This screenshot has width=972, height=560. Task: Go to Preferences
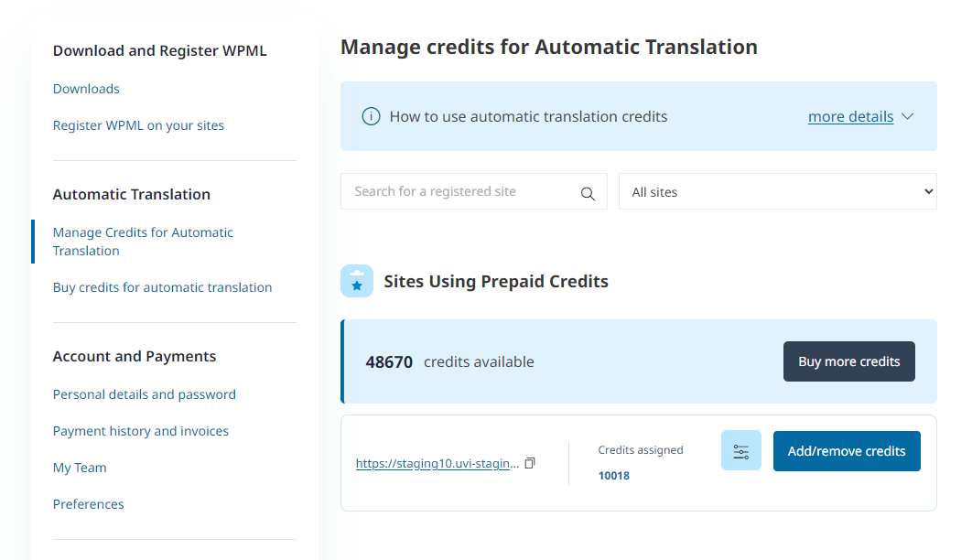88,504
